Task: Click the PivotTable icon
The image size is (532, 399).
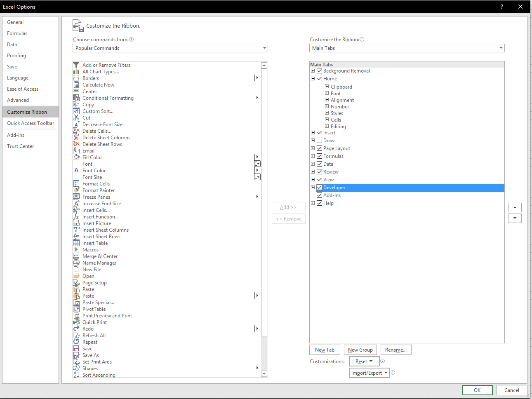Action: [76, 309]
